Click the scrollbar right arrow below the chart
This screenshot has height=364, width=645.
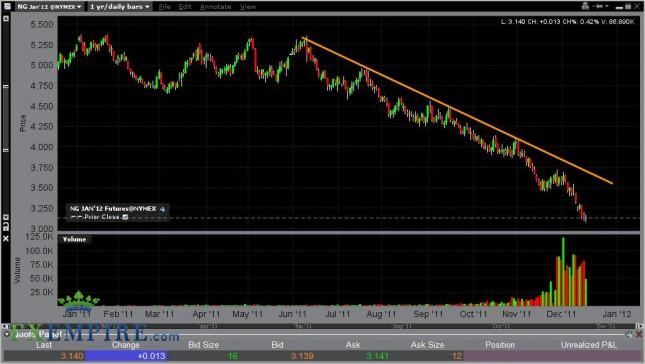[639, 326]
